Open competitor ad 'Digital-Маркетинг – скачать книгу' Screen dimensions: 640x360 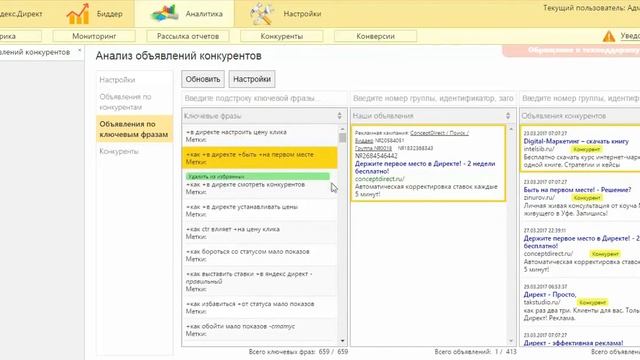(576, 141)
